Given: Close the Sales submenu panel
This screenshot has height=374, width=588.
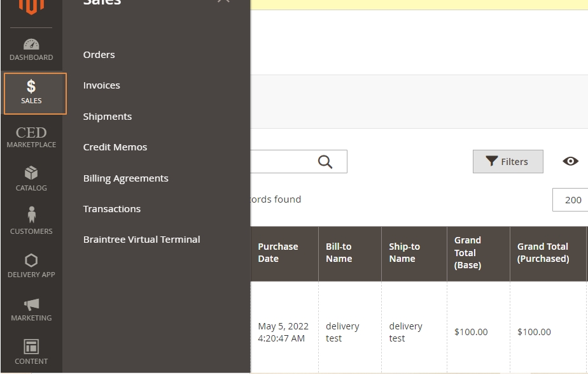Looking at the screenshot, I should point(223,2).
